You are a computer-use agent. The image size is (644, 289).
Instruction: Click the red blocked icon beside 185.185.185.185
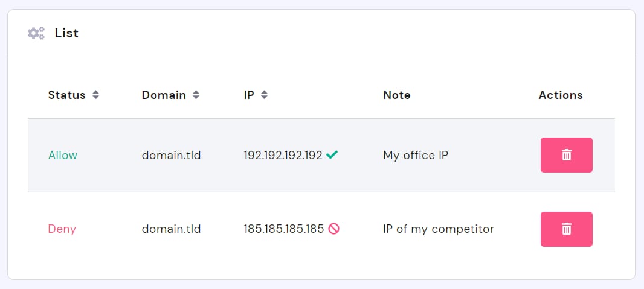point(334,229)
